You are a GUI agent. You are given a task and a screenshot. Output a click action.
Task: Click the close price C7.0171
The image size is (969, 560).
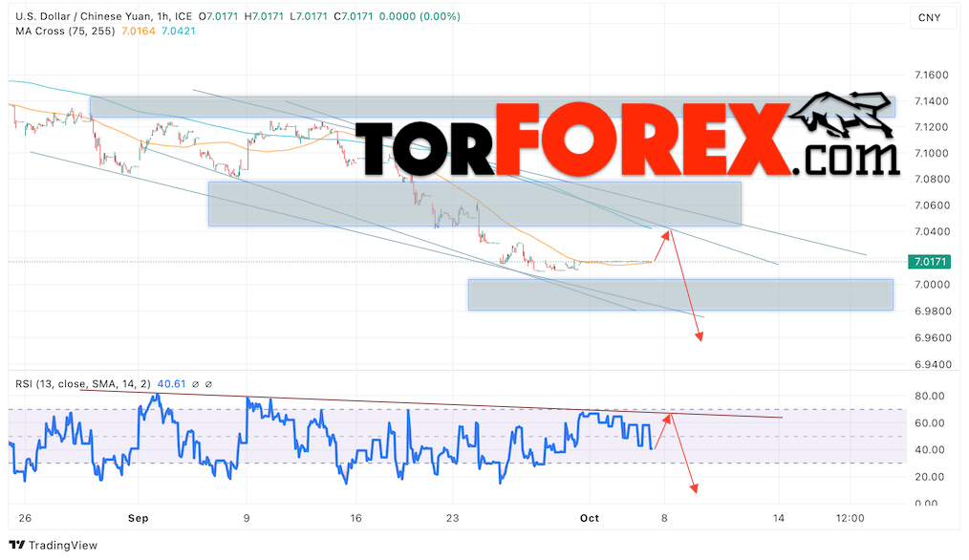pyautogui.click(x=354, y=16)
